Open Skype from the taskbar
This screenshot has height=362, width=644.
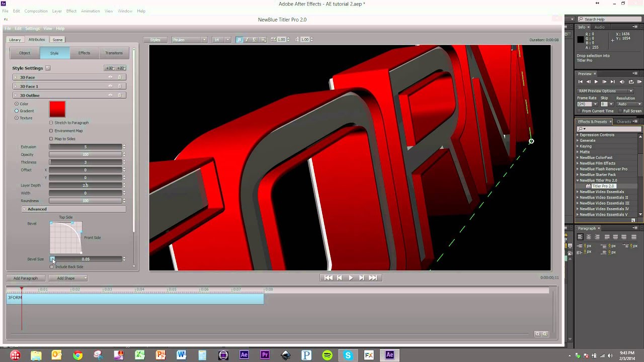[348, 355]
